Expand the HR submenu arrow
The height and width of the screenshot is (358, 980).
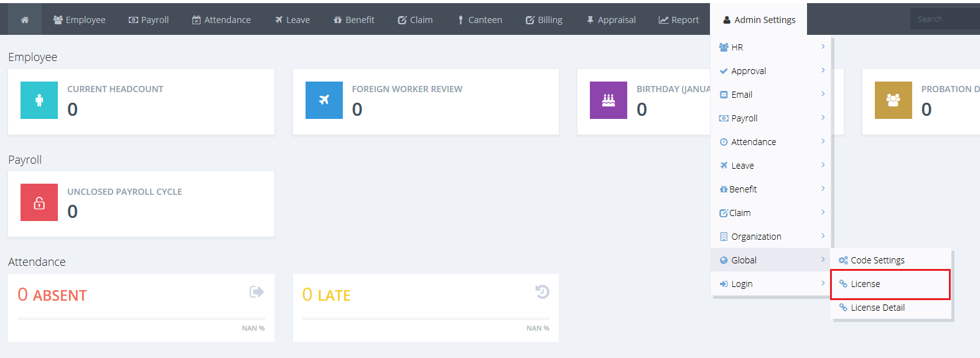point(823,47)
